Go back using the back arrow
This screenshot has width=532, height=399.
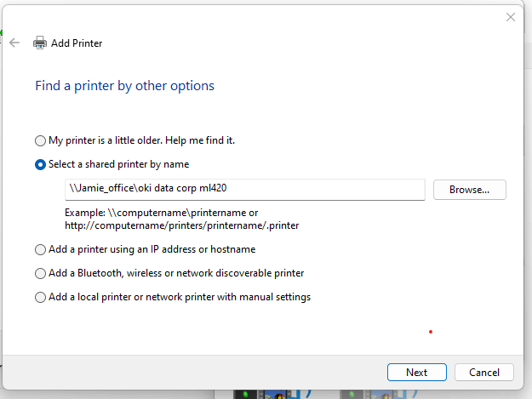click(x=14, y=43)
